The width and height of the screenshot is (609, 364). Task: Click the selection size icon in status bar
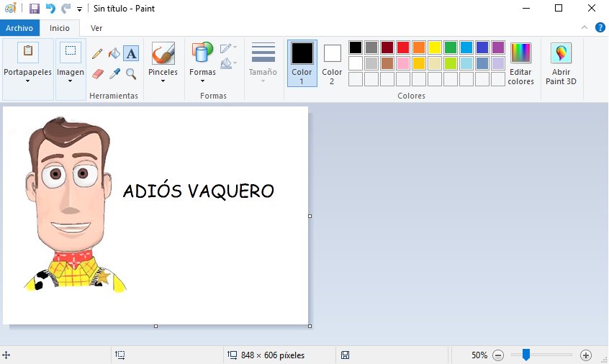[120, 355]
